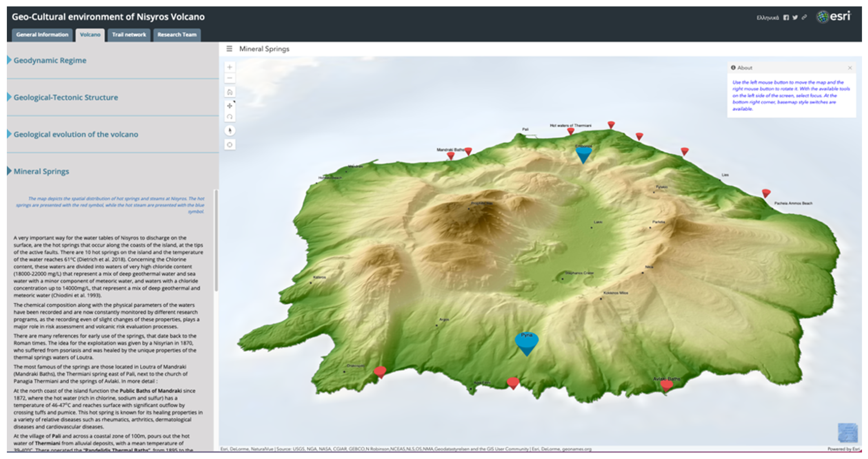Switch to the Trail network tab
This screenshot has width=868, height=459.
point(129,35)
